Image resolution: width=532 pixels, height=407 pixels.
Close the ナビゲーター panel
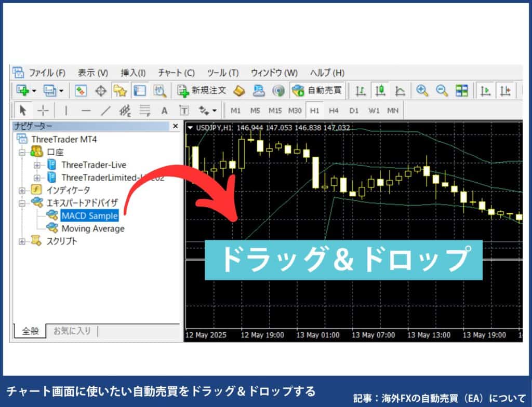pyautogui.click(x=176, y=126)
